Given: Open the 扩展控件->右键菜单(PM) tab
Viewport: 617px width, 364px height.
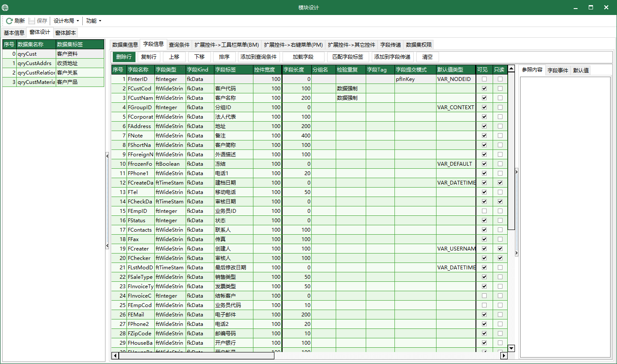Looking at the screenshot, I should point(293,45).
